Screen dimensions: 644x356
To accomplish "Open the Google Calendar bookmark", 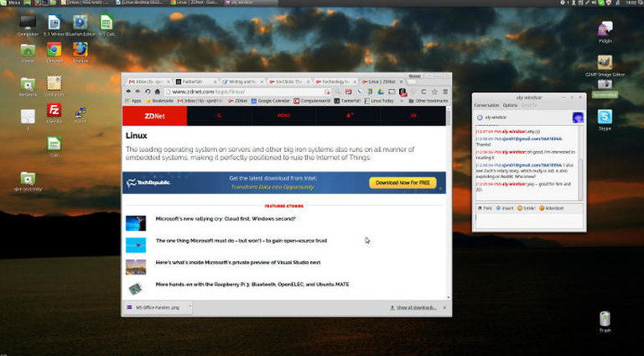I will click(x=271, y=101).
